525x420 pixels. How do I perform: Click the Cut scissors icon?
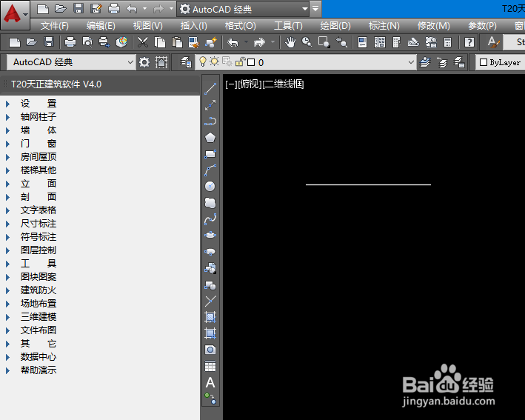click(143, 42)
